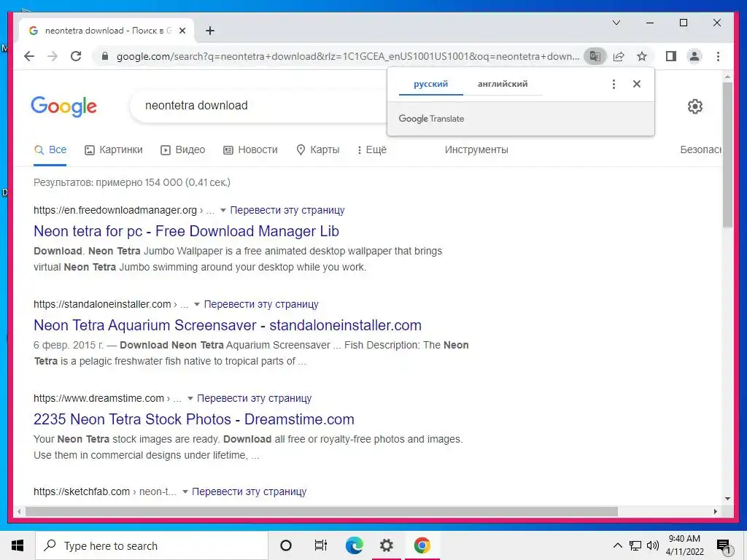Click the scroll right arrow of horizontal scrollbar

715,511
